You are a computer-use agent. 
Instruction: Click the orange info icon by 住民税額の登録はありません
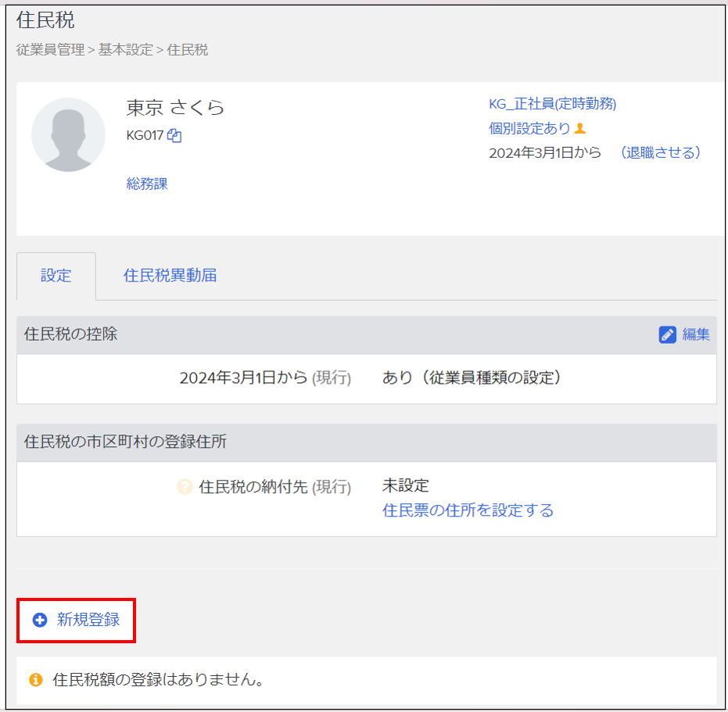pyautogui.click(x=36, y=679)
